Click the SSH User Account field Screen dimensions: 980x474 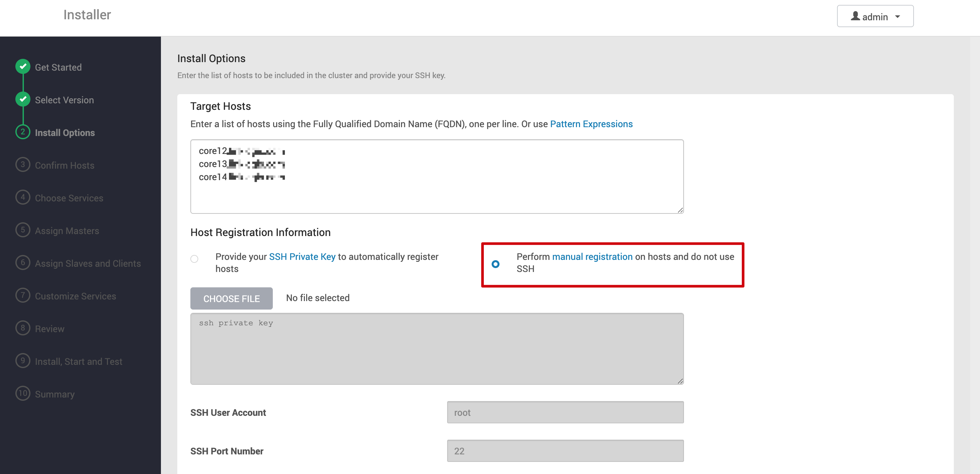pyautogui.click(x=565, y=413)
